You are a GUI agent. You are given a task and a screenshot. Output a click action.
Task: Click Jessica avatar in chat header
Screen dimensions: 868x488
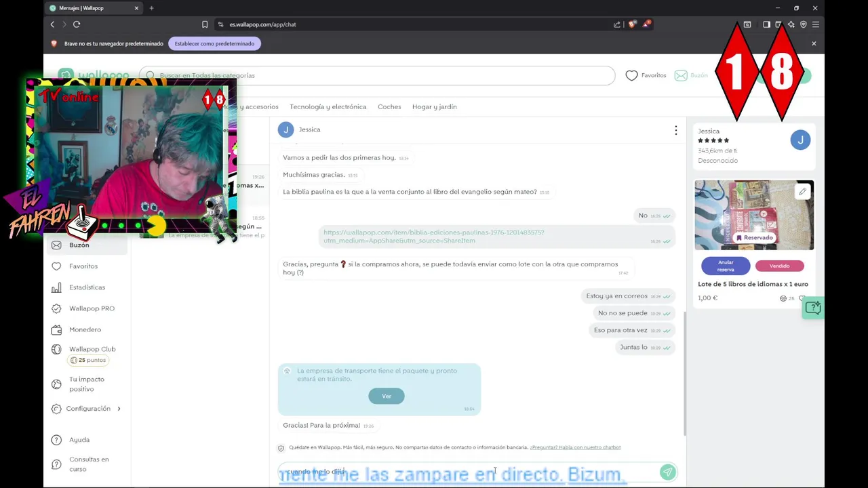tap(285, 129)
